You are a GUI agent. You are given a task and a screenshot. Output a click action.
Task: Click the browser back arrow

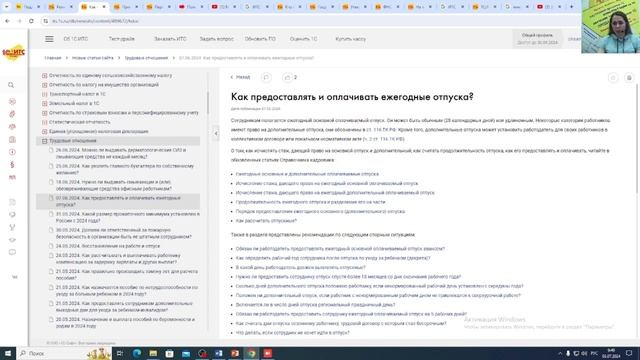[x=7, y=21]
